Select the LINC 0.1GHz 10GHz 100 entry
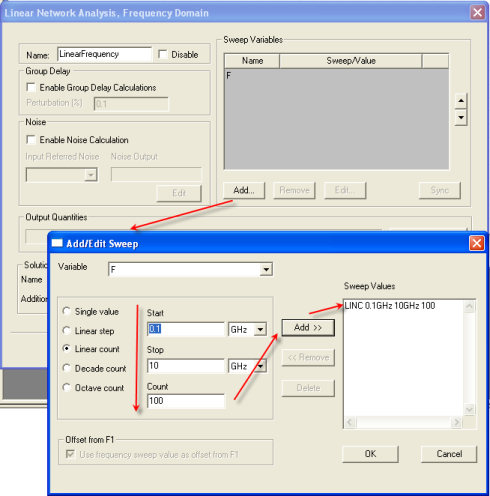Viewport: 490px width, 496px height. [390, 306]
